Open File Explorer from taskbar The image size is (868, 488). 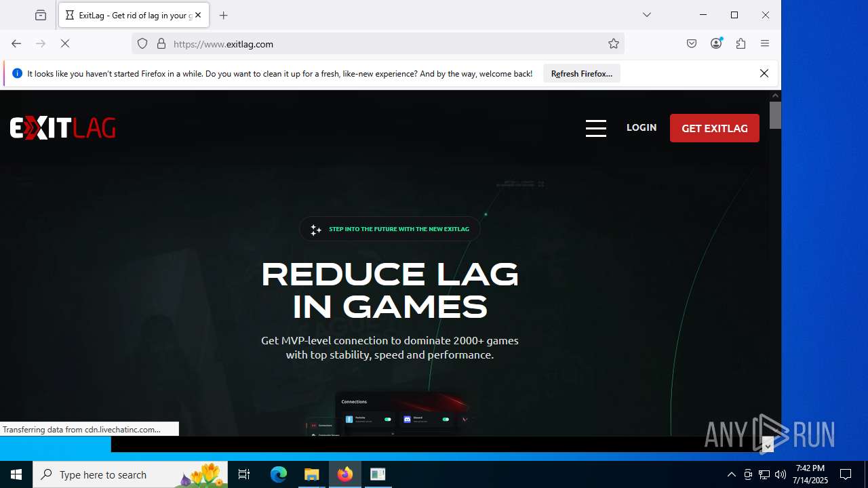point(311,474)
